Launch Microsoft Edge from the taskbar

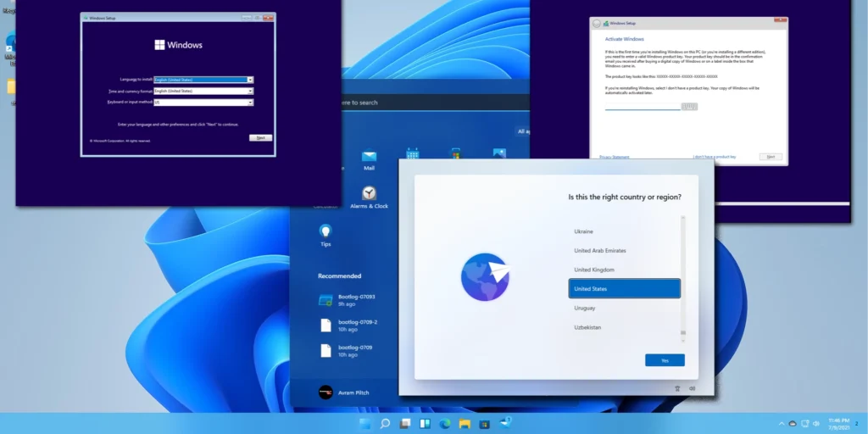(444, 424)
